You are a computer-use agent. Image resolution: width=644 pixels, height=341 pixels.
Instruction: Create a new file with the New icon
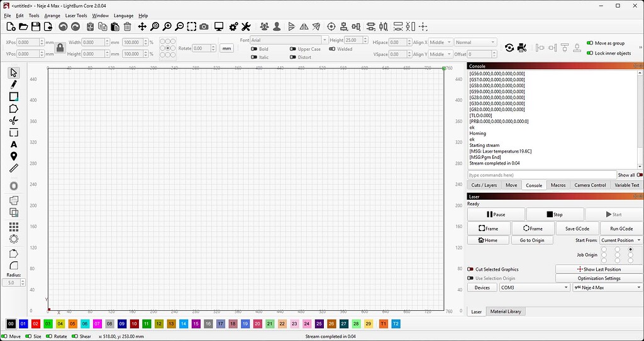pos(11,26)
